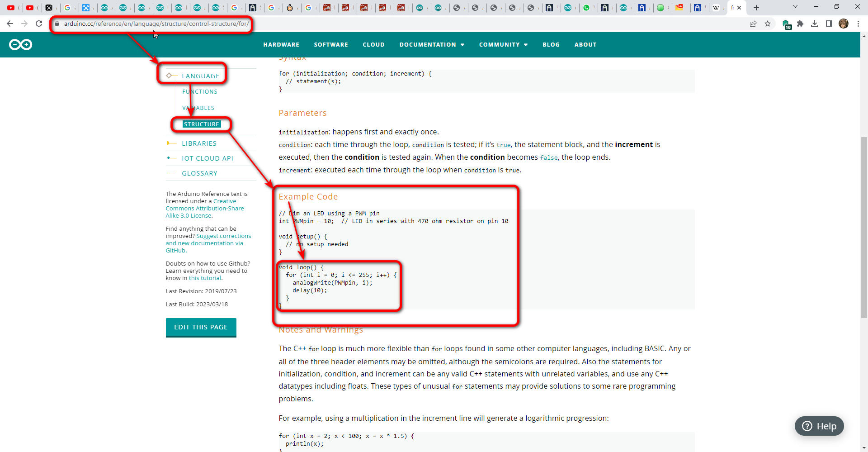Click the page vertical scrollbar thumb
Image resolution: width=868 pixels, height=452 pixels.
[x=864, y=227]
